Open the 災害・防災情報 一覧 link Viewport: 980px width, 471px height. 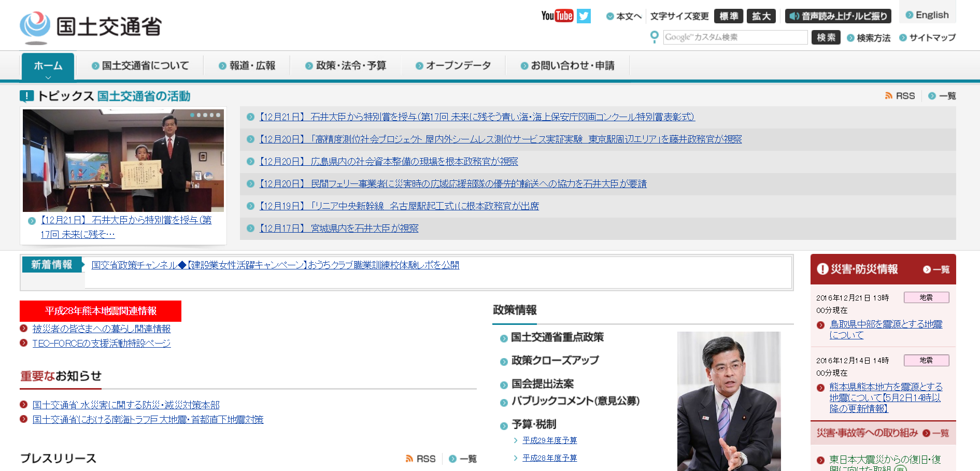point(936,269)
